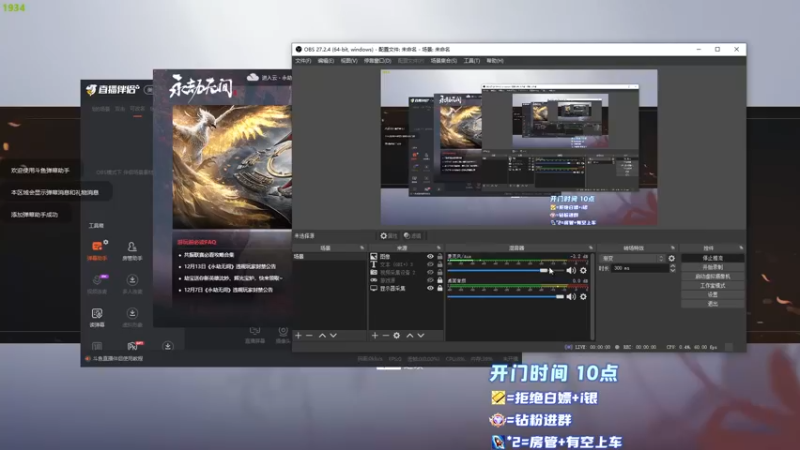Open the 12月13日 违规玩家封禁公告 link
The width and height of the screenshot is (800, 450).
(x=230, y=266)
